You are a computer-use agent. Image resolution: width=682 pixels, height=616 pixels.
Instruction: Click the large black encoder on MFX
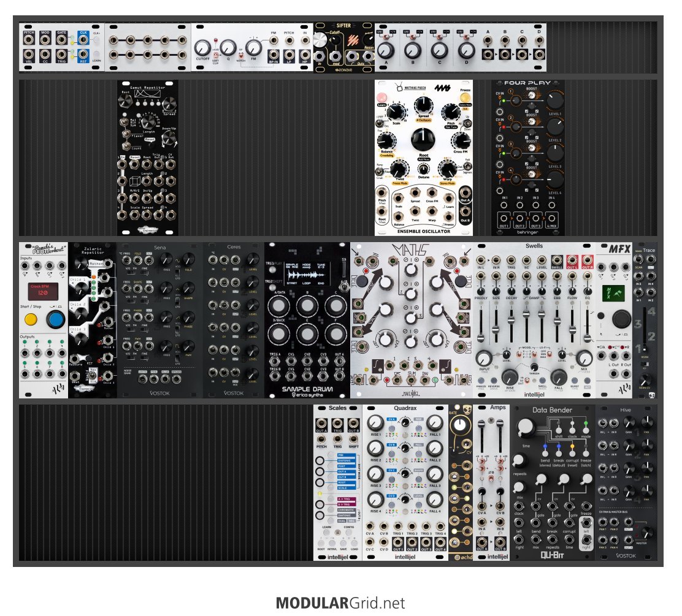pos(621,319)
